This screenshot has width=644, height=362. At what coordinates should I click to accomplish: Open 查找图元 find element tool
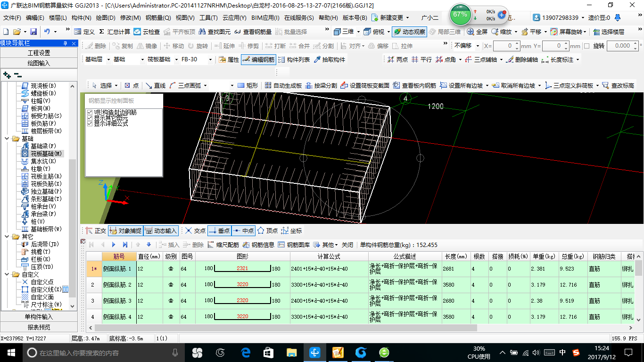tap(215, 32)
